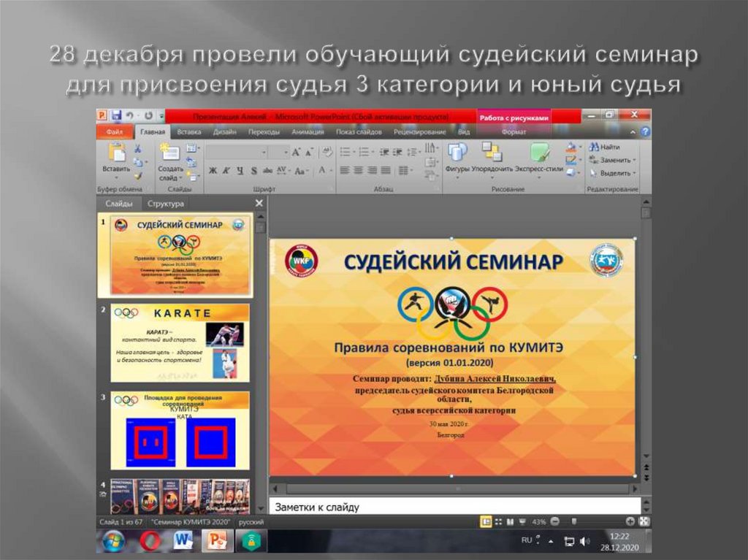Image resolution: width=748 pixels, height=560 pixels.
Task: Click the Word icon in the taskbar
Action: 183,541
